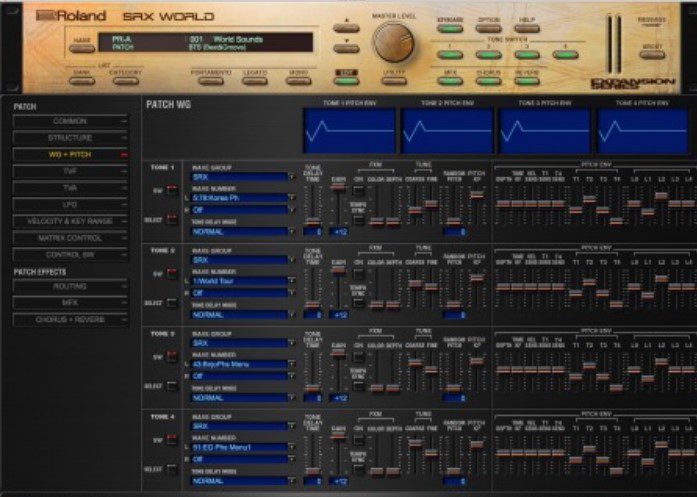The width and height of the screenshot is (697, 497).
Task: Click the Bank list button
Action: pos(82,81)
